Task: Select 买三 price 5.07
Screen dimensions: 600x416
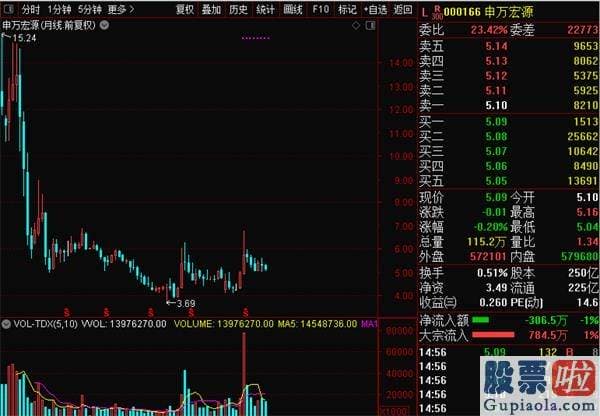Action: point(496,152)
